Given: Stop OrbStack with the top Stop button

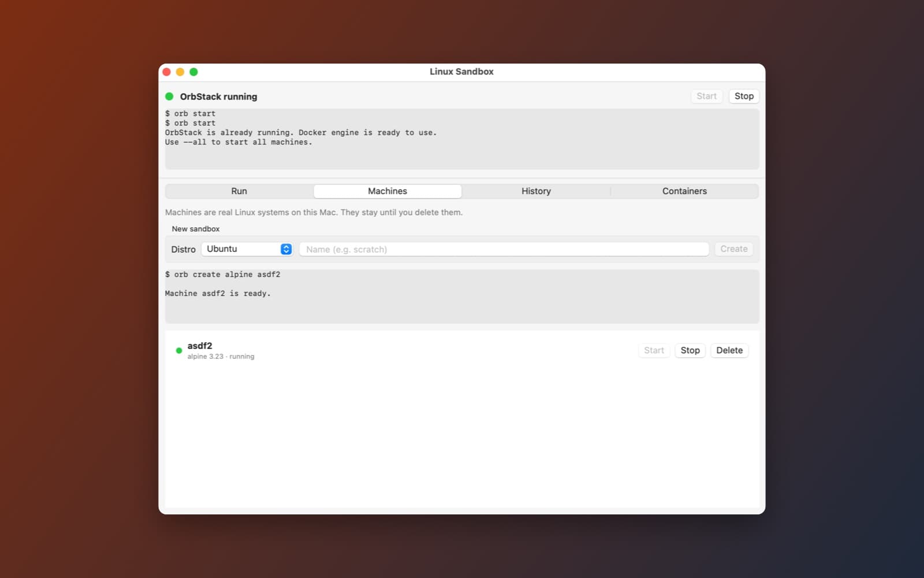Looking at the screenshot, I should 744,97.
